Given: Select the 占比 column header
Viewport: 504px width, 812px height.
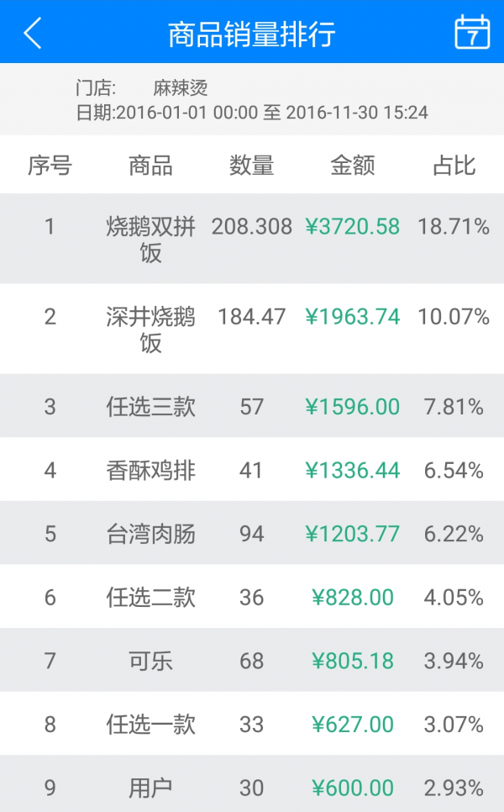Looking at the screenshot, I should tap(454, 166).
